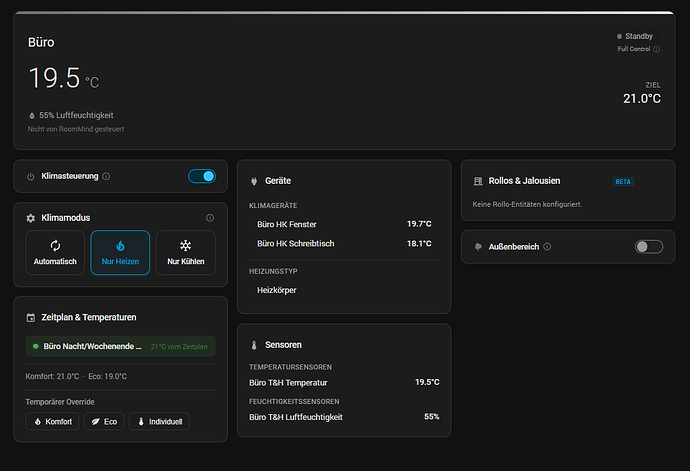Click the 19.7°C device temperature
Viewport: 690px width, 471px height.
(x=419, y=224)
